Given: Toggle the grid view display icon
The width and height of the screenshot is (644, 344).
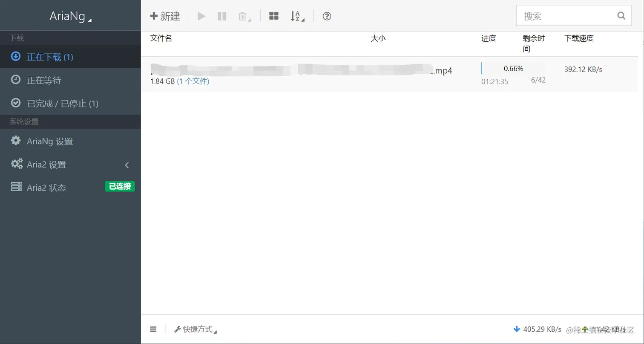Looking at the screenshot, I should tap(273, 16).
